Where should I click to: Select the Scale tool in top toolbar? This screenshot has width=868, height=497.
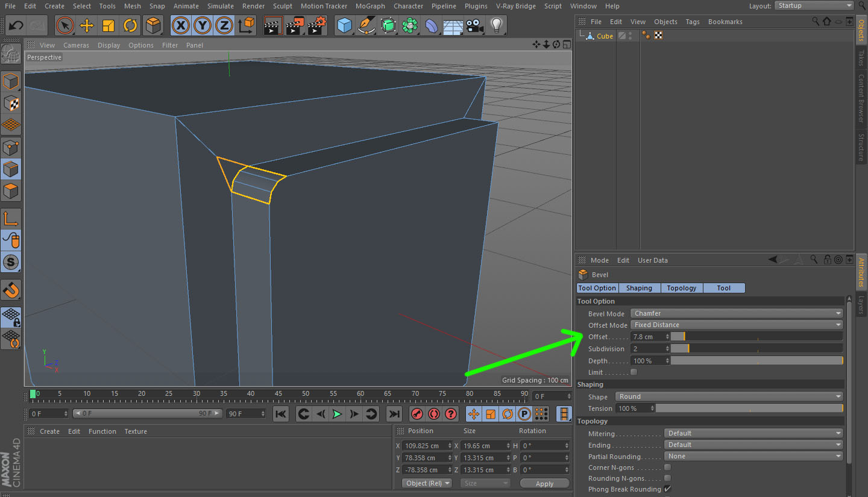[108, 26]
